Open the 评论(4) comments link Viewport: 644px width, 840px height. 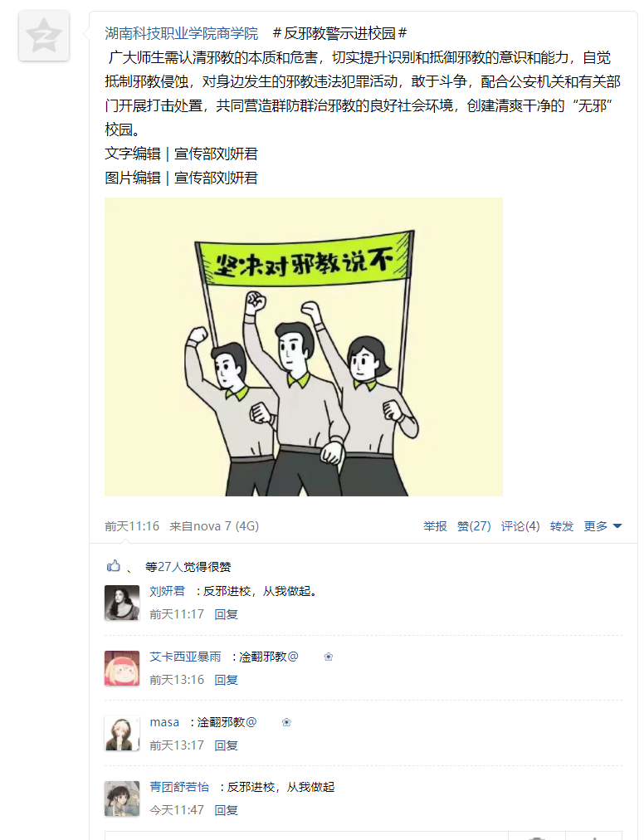pos(520,526)
